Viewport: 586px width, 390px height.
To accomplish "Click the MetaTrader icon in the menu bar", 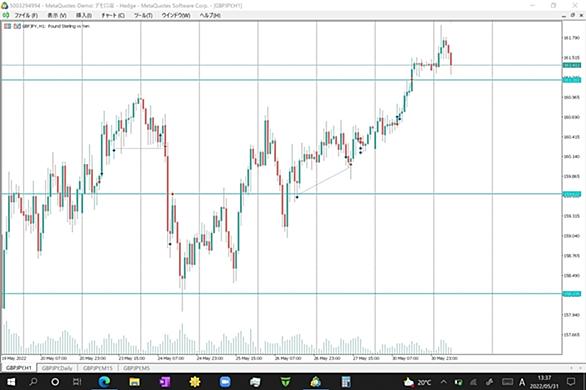I will (x=6, y=15).
